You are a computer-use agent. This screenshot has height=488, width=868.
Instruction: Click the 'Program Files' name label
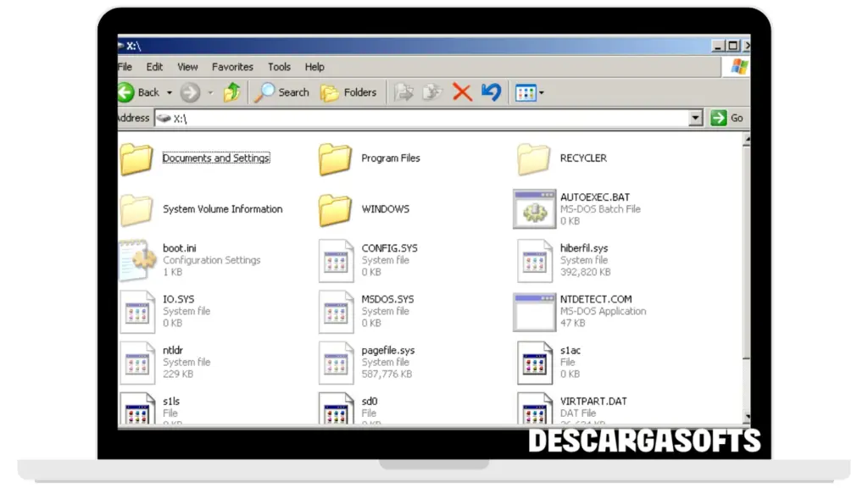tap(391, 158)
